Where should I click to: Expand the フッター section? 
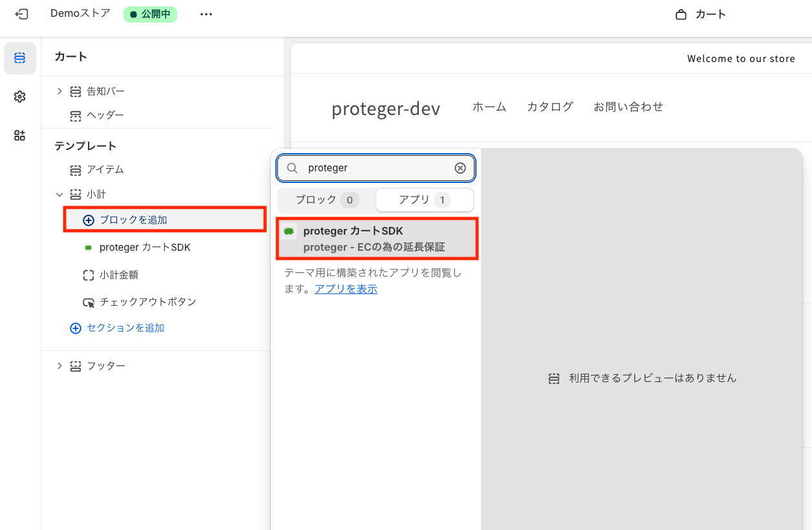[x=59, y=365]
